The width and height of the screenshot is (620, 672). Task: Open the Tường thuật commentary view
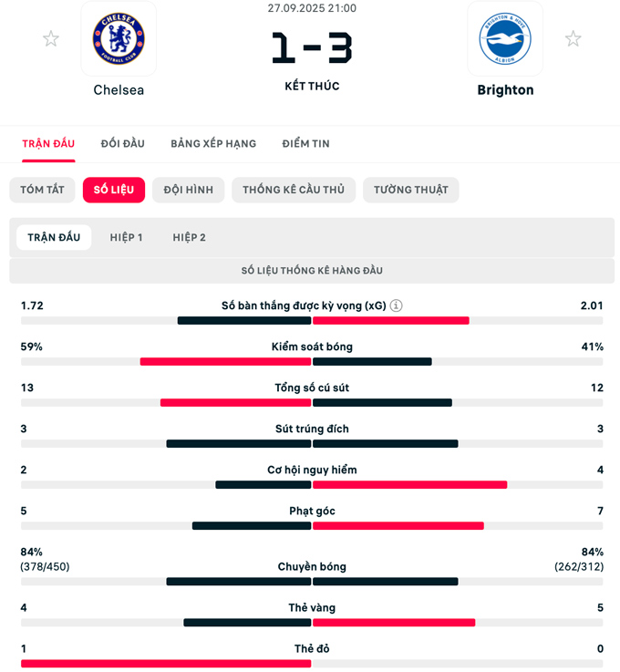pyautogui.click(x=411, y=190)
